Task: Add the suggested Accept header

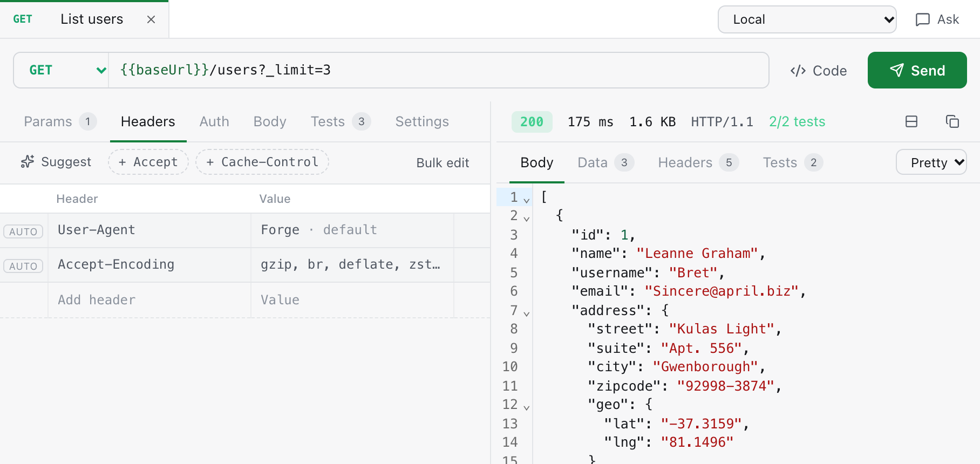Action: [x=148, y=162]
